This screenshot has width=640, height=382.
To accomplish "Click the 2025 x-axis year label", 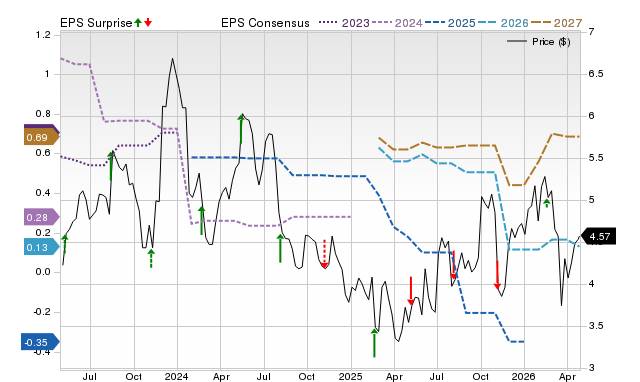I will [x=351, y=376].
